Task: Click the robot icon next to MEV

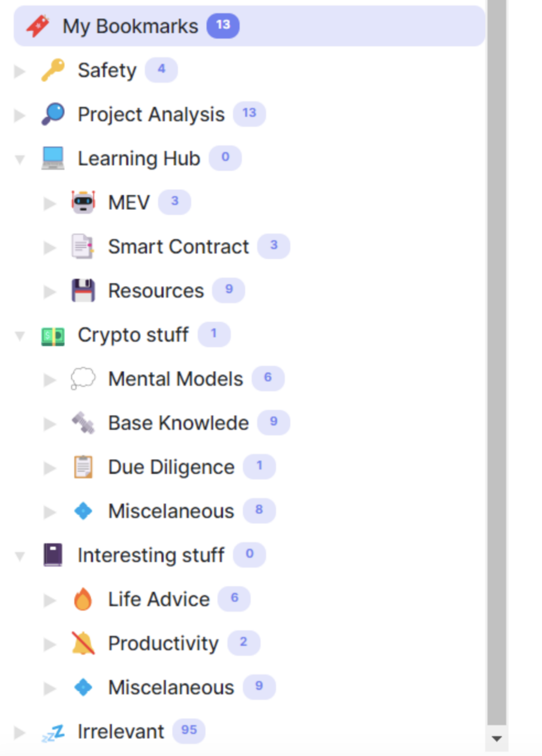Action: 83,202
